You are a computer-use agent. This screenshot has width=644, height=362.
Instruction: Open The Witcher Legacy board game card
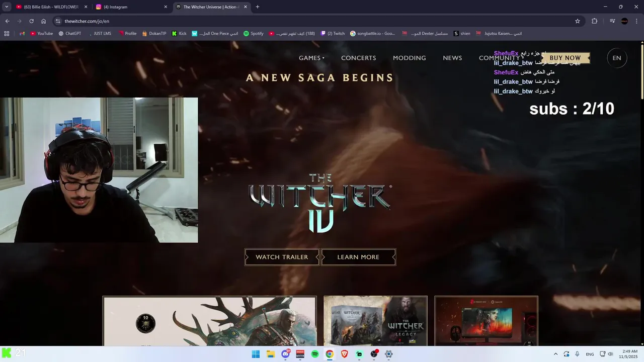375,321
